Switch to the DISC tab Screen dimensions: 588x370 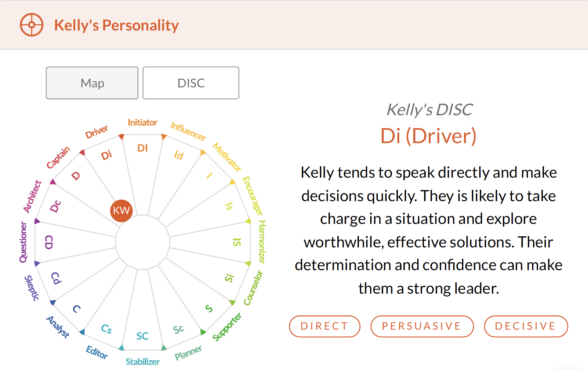pos(191,83)
